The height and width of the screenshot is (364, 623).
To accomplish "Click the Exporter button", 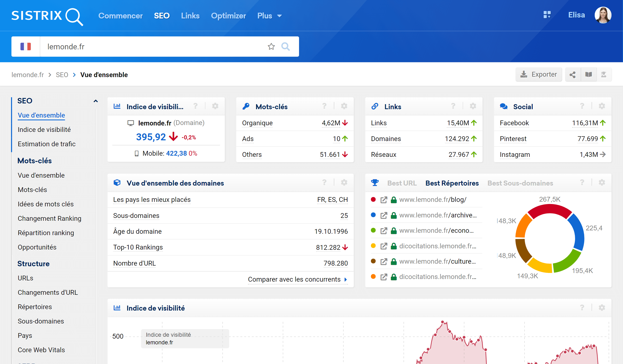I will [538, 75].
